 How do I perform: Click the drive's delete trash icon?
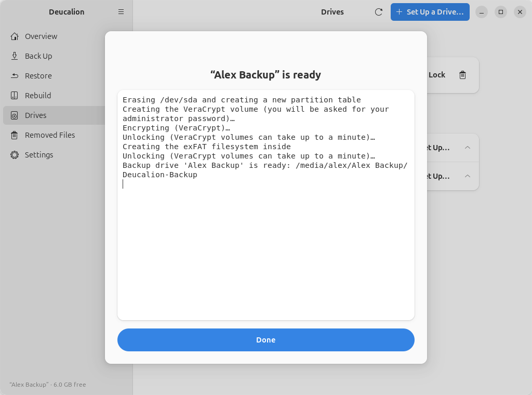pyautogui.click(x=462, y=75)
